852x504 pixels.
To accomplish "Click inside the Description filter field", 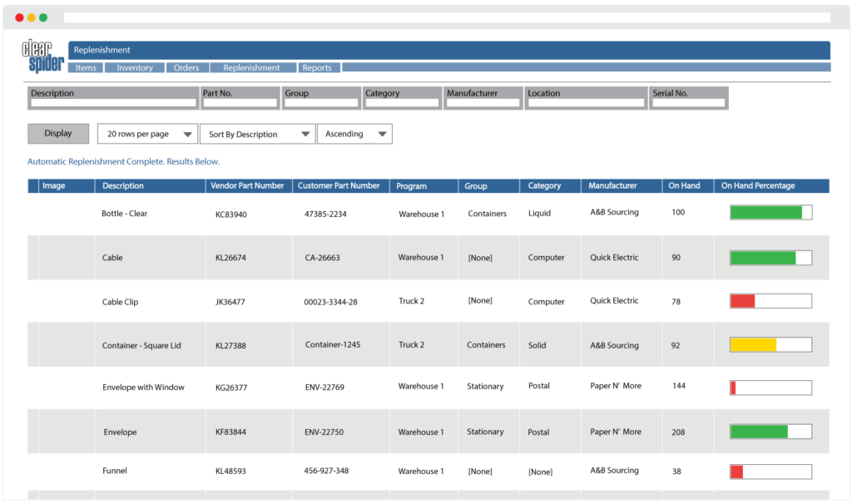I will coord(112,101).
